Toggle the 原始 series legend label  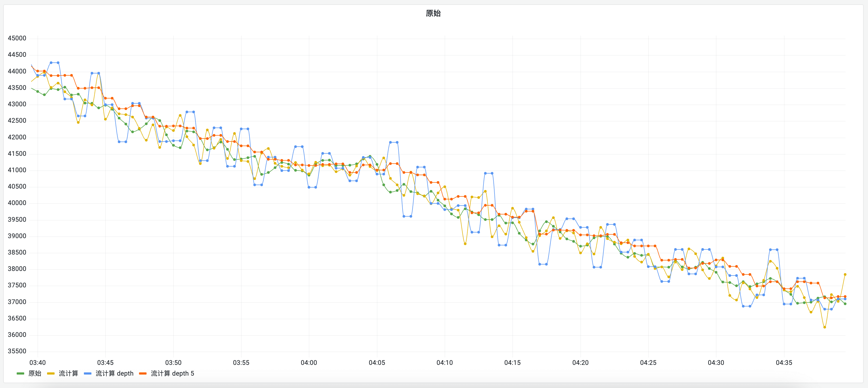pos(35,373)
